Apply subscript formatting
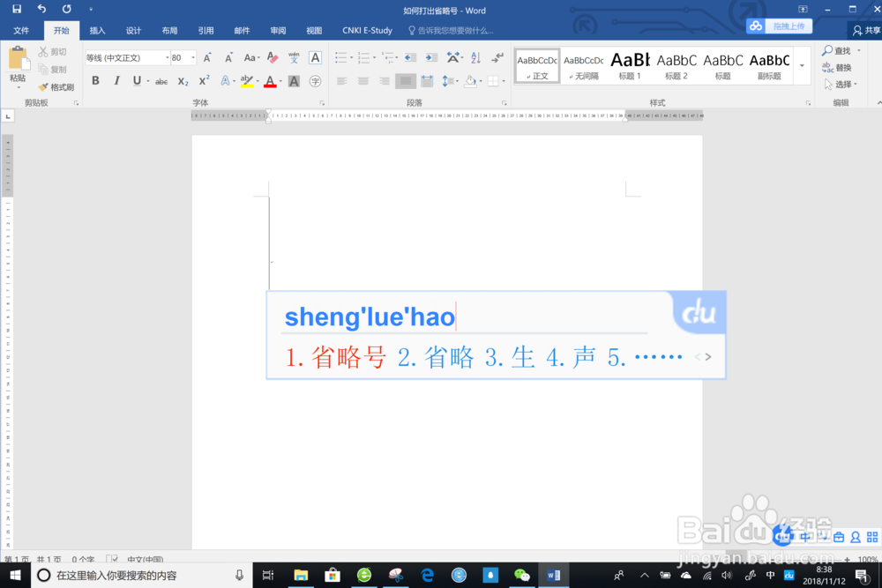This screenshot has height=588, width=882. [181, 80]
